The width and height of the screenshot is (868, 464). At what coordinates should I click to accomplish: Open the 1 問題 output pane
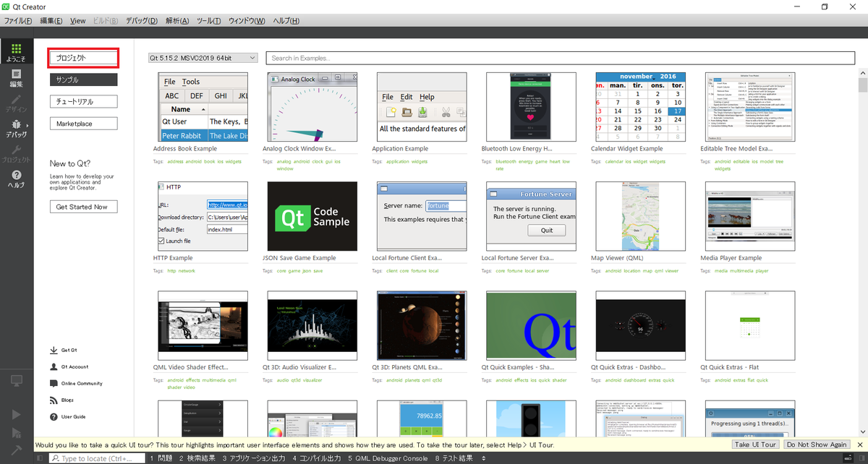coord(161,458)
